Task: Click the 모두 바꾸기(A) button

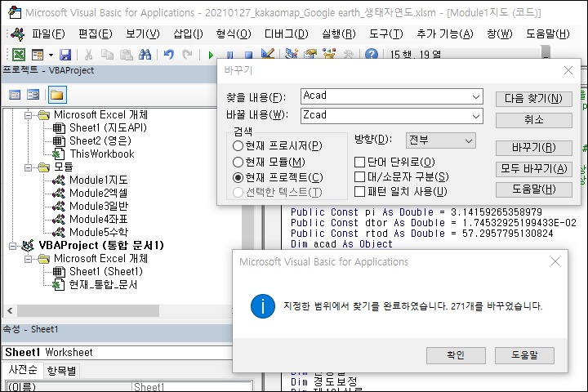Action: coord(533,169)
